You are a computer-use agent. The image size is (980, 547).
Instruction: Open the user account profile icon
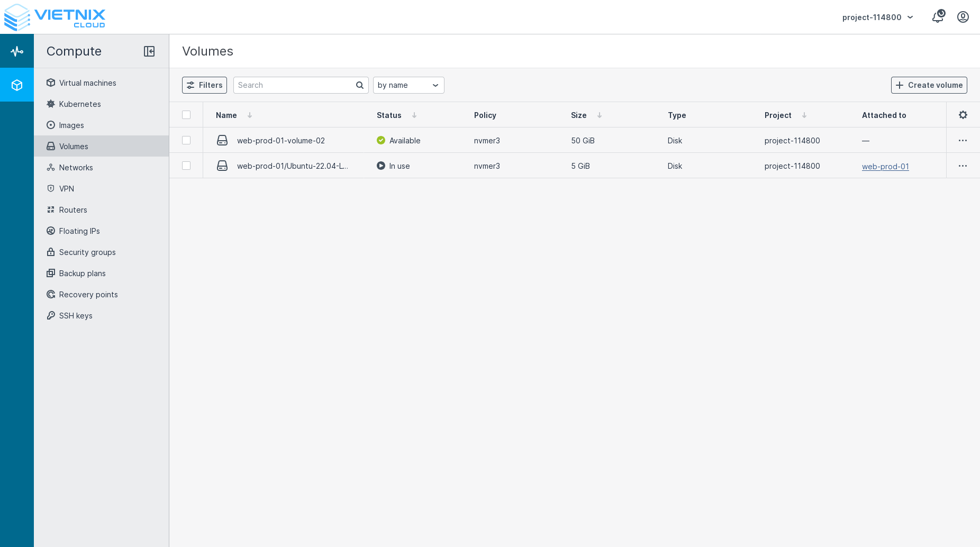pos(963,17)
